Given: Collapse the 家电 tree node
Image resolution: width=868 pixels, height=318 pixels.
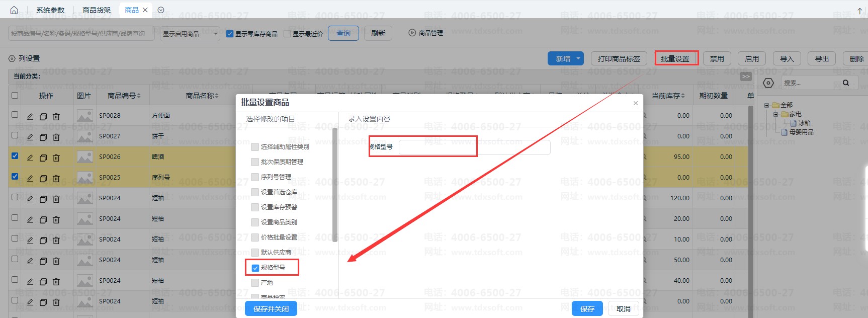Looking at the screenshot, I should (775, 114).
